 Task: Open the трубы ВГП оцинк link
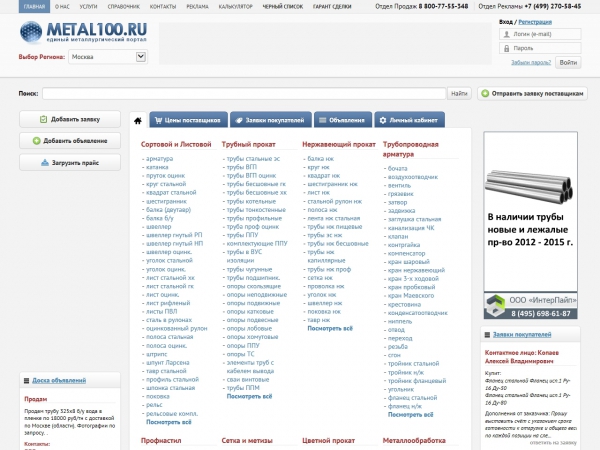251,176
